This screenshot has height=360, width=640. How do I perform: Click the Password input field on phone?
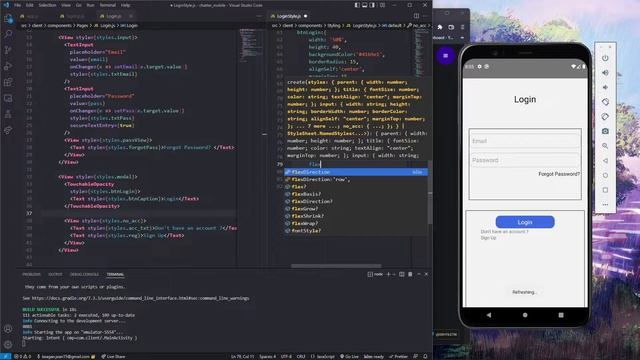coord(525,160)
